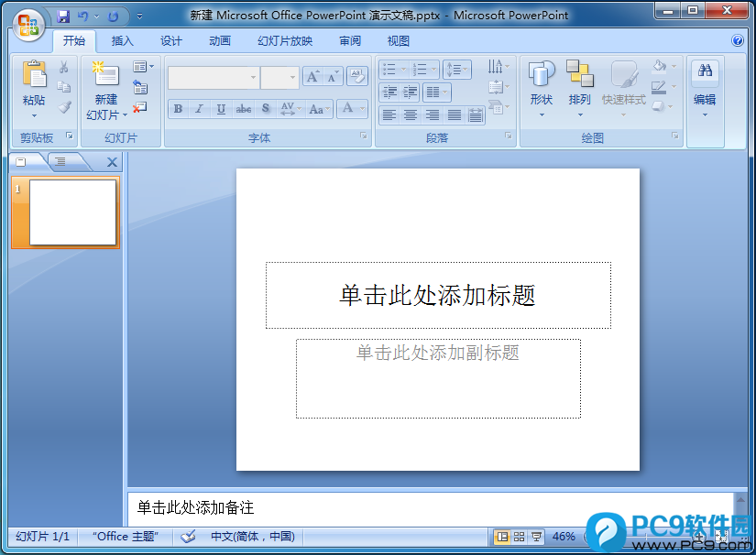Toggle text shadow

pos(266,109)
